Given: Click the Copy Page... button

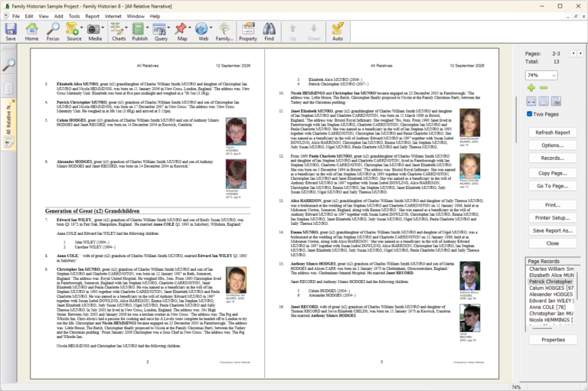Looking at the screenshot, I should click(552, 173).
